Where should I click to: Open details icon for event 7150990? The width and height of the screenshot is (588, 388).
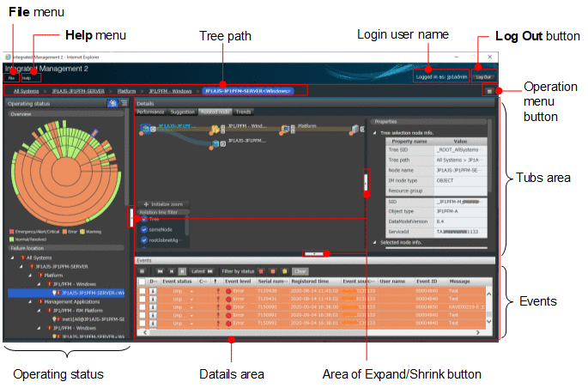tap(153, 307)
